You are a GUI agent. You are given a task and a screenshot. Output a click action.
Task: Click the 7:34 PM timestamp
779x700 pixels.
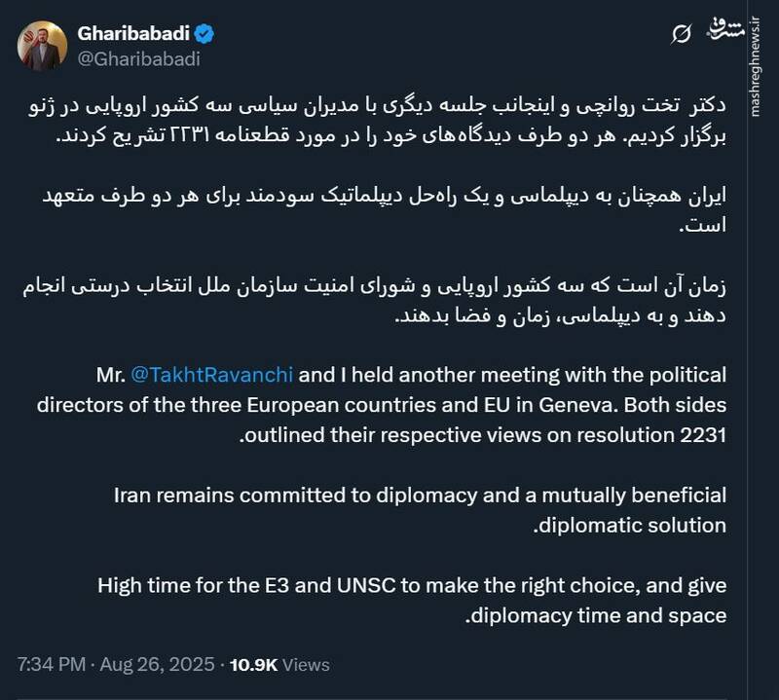[50, 665]
